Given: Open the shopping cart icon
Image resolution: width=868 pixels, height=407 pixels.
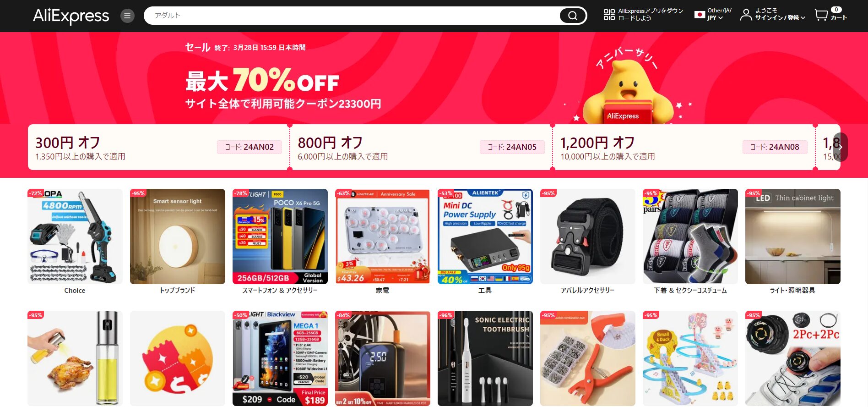Looking at the screenshot, I should point(821,15).
